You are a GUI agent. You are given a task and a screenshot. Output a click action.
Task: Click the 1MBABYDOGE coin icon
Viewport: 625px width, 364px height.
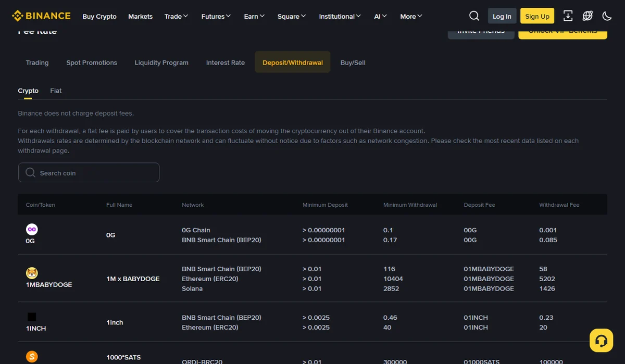click(32, 273)
